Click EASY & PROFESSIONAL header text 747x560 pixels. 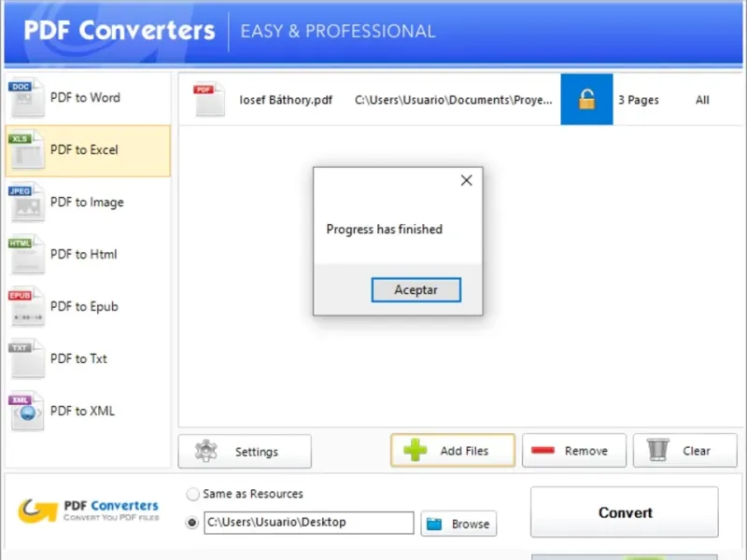[338, 32]
